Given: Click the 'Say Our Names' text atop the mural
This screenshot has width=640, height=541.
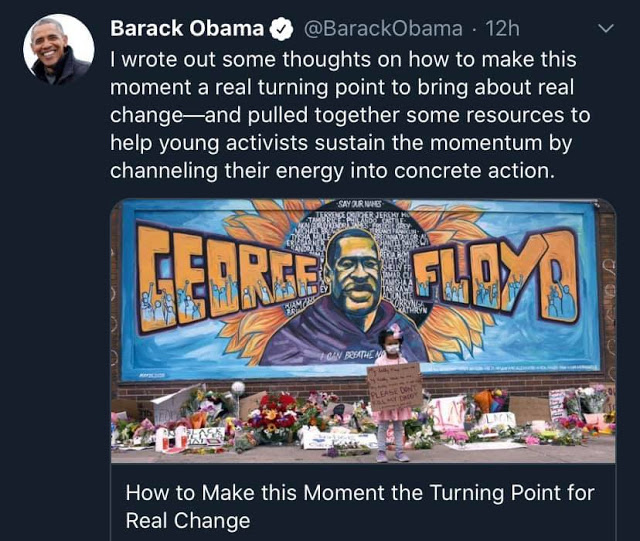Looking at the screenshot, I should (360, 206).
